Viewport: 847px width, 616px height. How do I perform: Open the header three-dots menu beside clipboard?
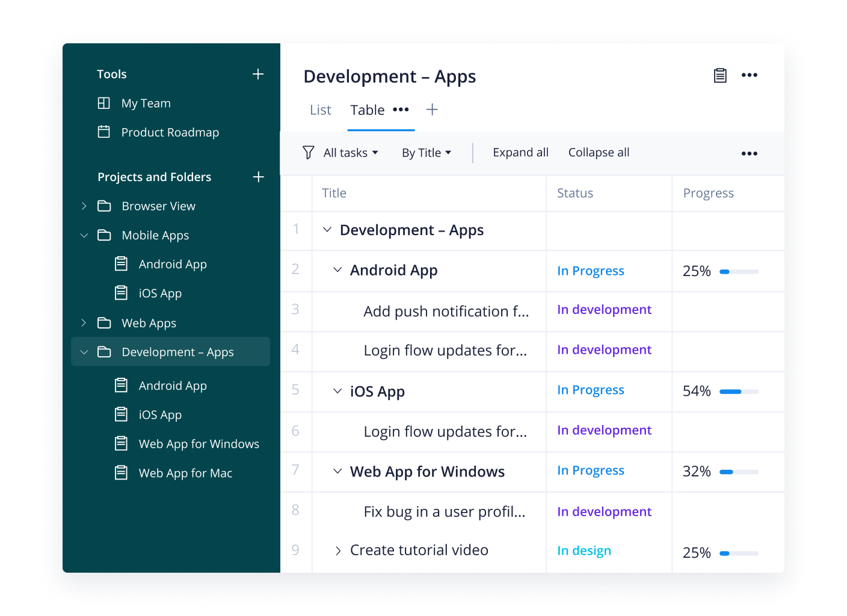(x=749, y=75)
